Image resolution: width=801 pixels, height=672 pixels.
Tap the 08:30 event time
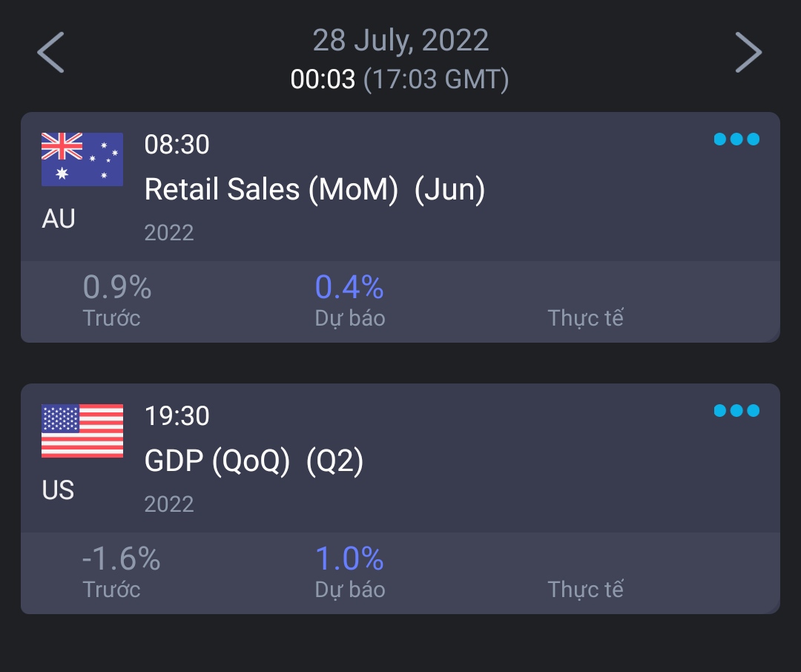pyautogui.click(x=177, y=144)
